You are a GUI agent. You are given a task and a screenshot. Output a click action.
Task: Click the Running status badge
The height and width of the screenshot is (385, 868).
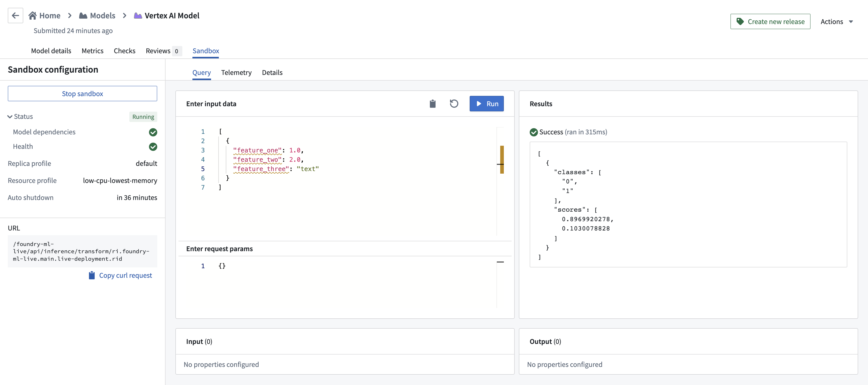pos(143,117)
